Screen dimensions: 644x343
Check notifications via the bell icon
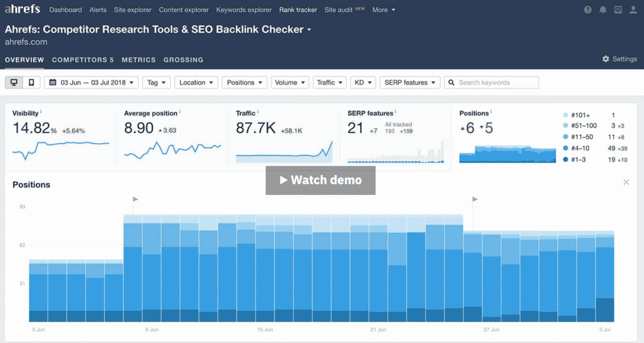click(603, 10)
